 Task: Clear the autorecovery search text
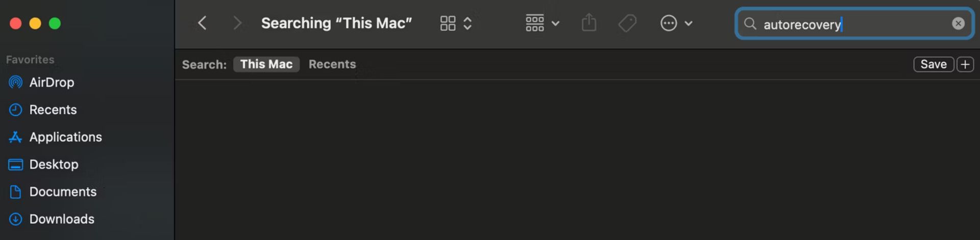coord(958,23)
